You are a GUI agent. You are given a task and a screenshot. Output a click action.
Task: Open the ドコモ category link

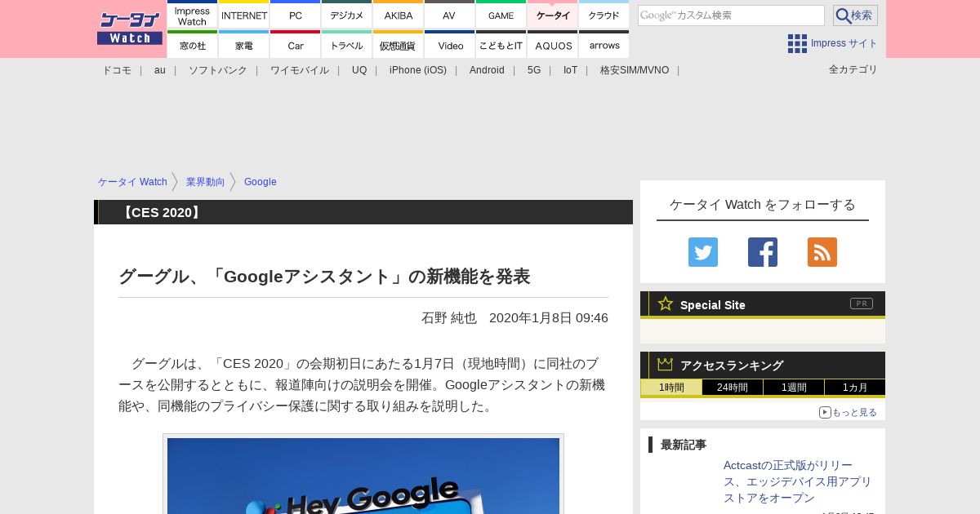click(117, 70)
